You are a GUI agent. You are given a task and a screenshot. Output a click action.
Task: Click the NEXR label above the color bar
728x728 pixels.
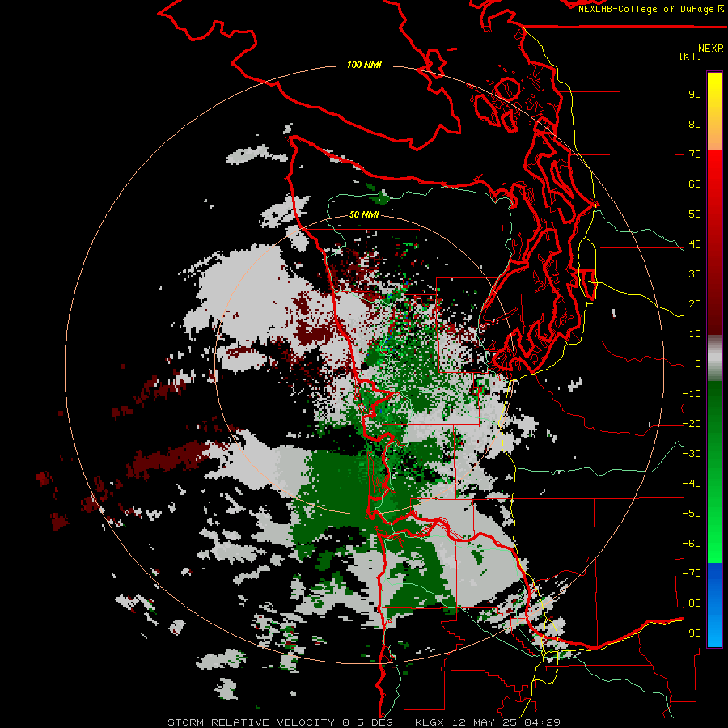[x=710, y=49]
